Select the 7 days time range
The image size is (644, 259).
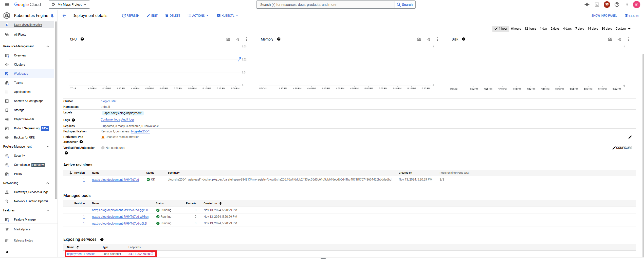tap(579, 29)
